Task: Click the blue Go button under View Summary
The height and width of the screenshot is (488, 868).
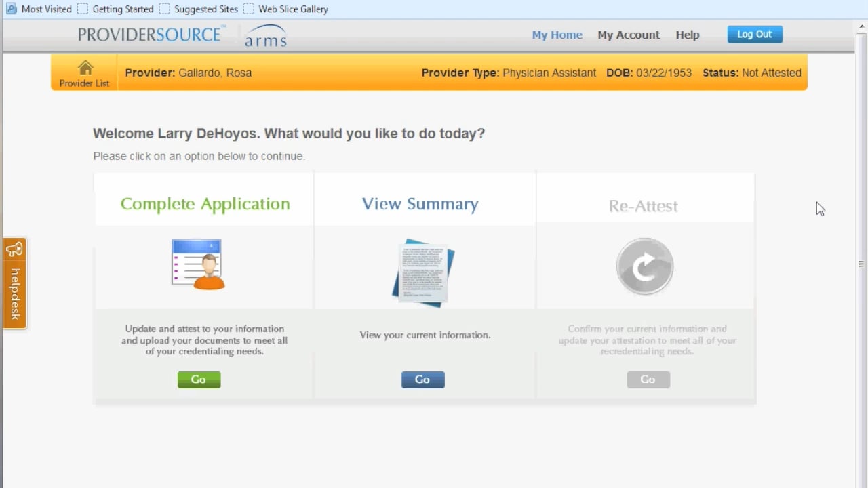Action: click(x=422, y=380)
